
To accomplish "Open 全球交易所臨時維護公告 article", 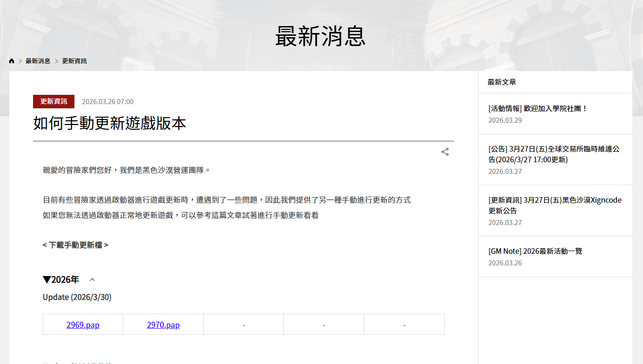I will point(554,154).
